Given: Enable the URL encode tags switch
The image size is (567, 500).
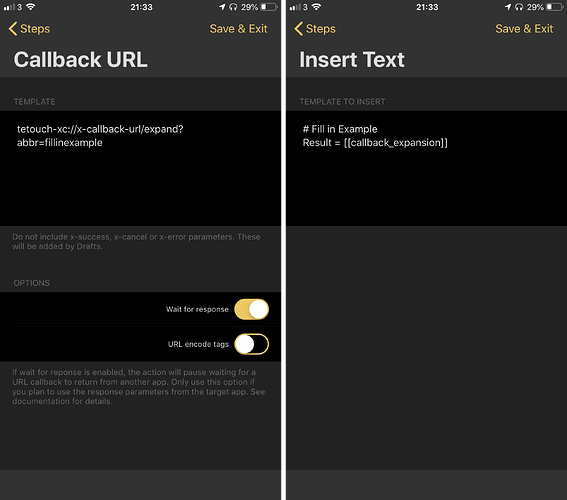Looking at the screenshot, I should coord(251,344).
